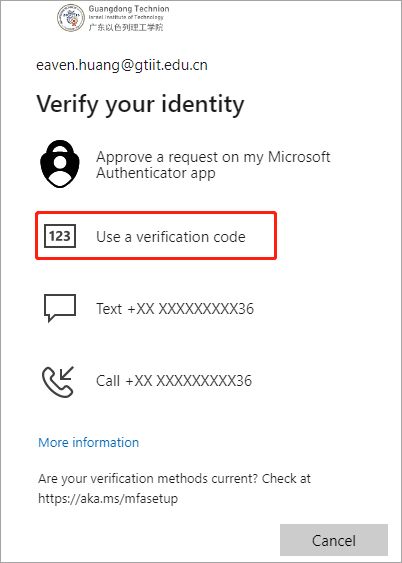Click the incoming phone call icon
The height and width of the screenshot is (563, 402).
tap(59, 381)
